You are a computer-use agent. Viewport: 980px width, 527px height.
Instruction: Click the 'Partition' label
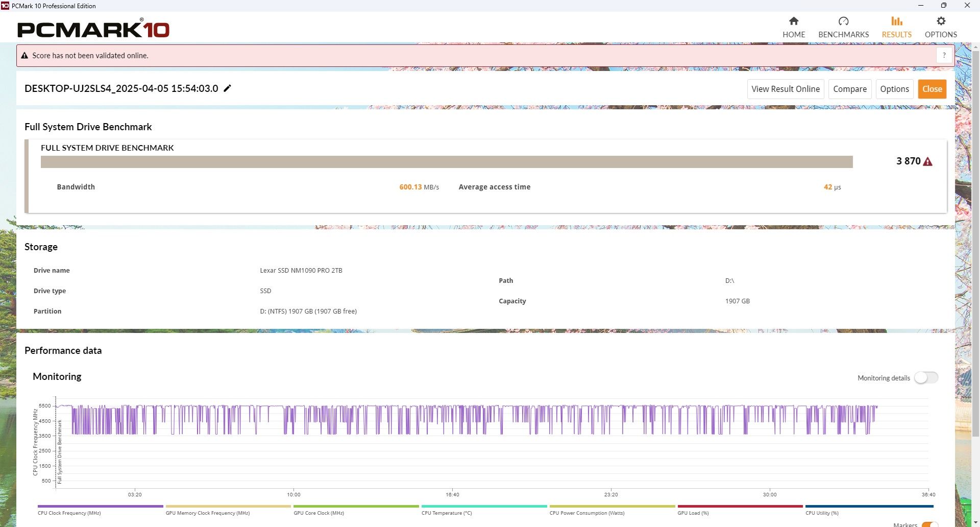47,312
